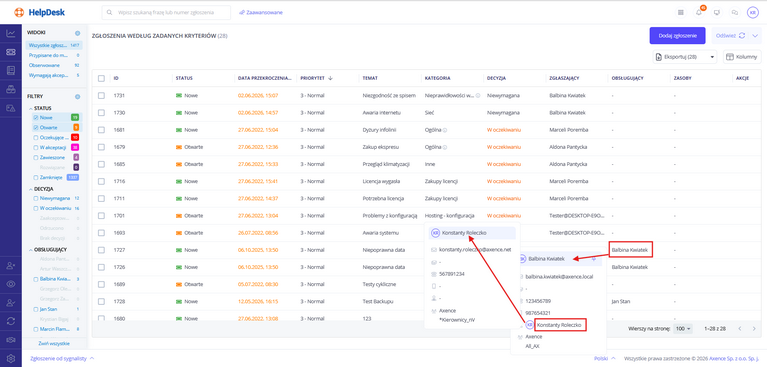This screenshot has width=767, height=367.
Task: Check the Zawieszone status filter
Action: (x=36, y=158)
